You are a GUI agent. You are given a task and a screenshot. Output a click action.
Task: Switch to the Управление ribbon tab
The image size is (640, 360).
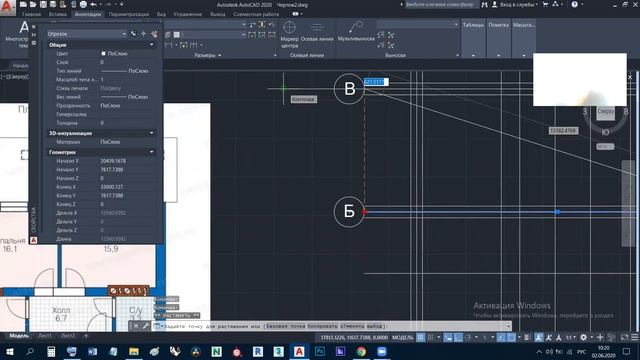pos(187,14)
